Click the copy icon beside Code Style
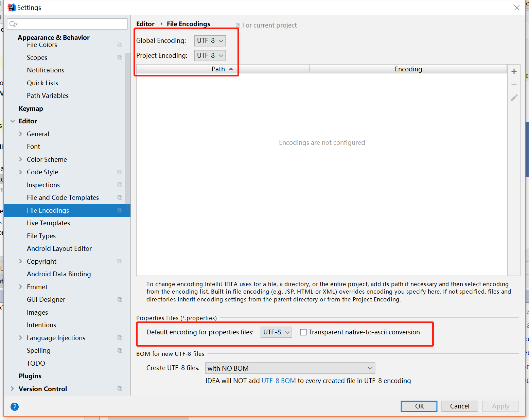This screenshot has height=420, width=529. click(x=120, y=172)
